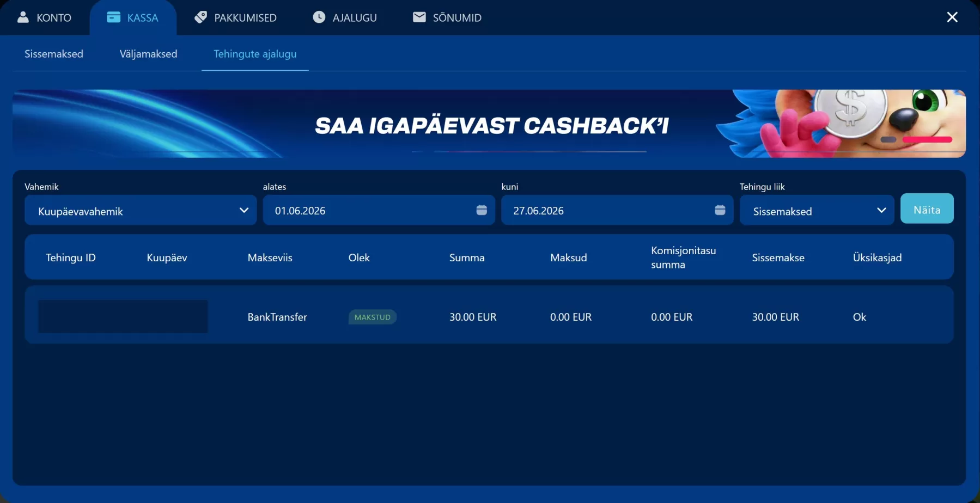Click the envelope icon beside SÕNUMID
This screenshot has width=980, height=503.
point(419,17)
